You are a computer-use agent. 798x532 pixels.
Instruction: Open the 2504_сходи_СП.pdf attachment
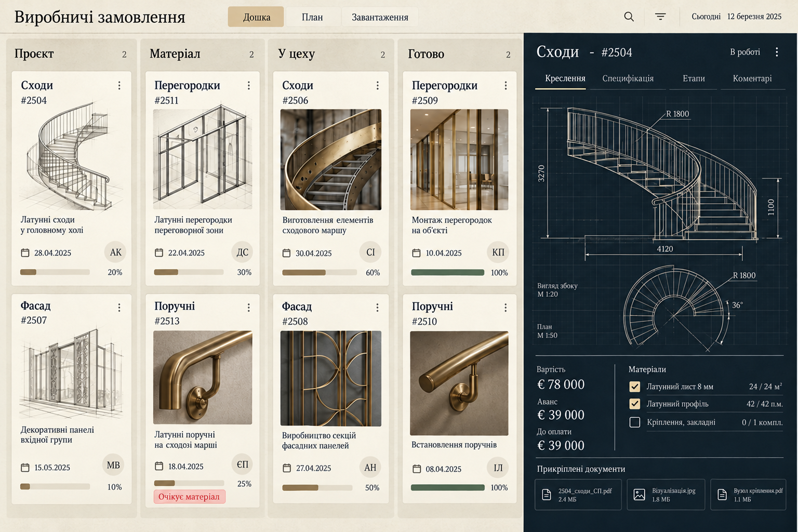pos(578,495)
